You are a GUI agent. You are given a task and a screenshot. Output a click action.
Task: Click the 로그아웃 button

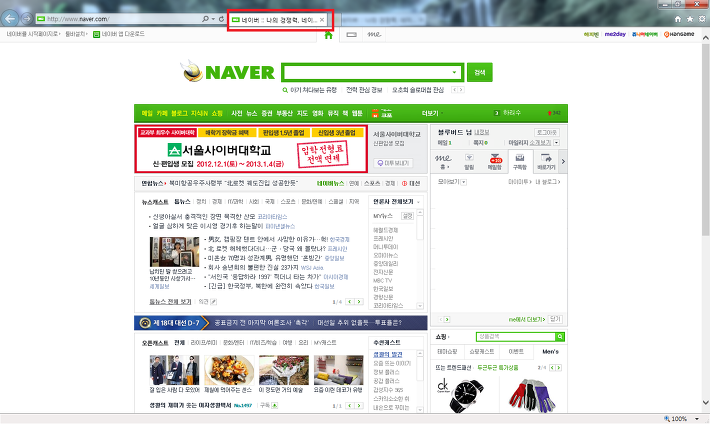click(547, 132)
